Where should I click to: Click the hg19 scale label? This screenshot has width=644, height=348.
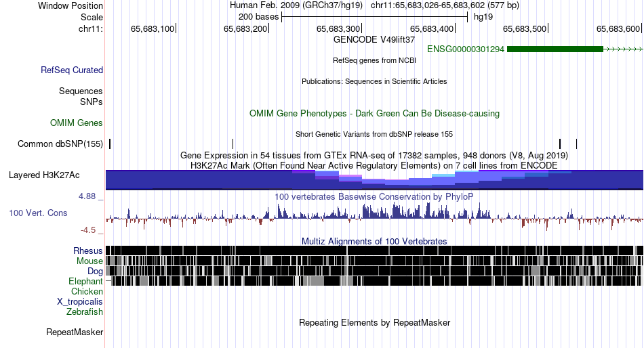pos(483,17)
